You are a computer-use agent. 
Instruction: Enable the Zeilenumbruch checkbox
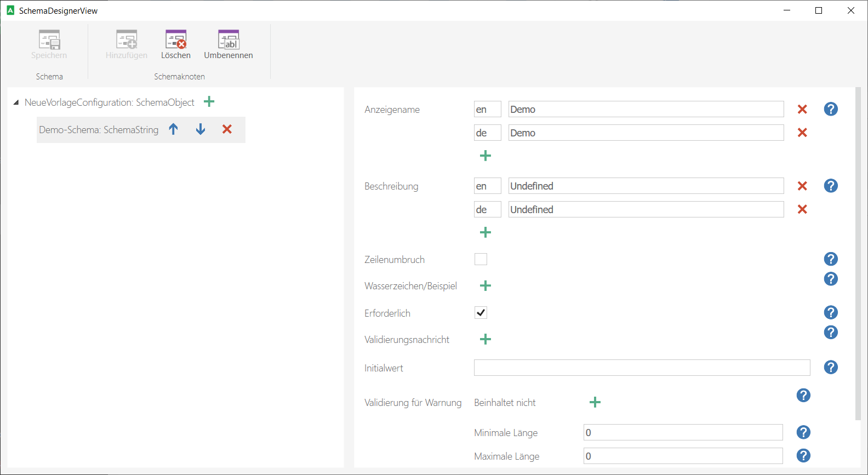click(x=481, y=259)
